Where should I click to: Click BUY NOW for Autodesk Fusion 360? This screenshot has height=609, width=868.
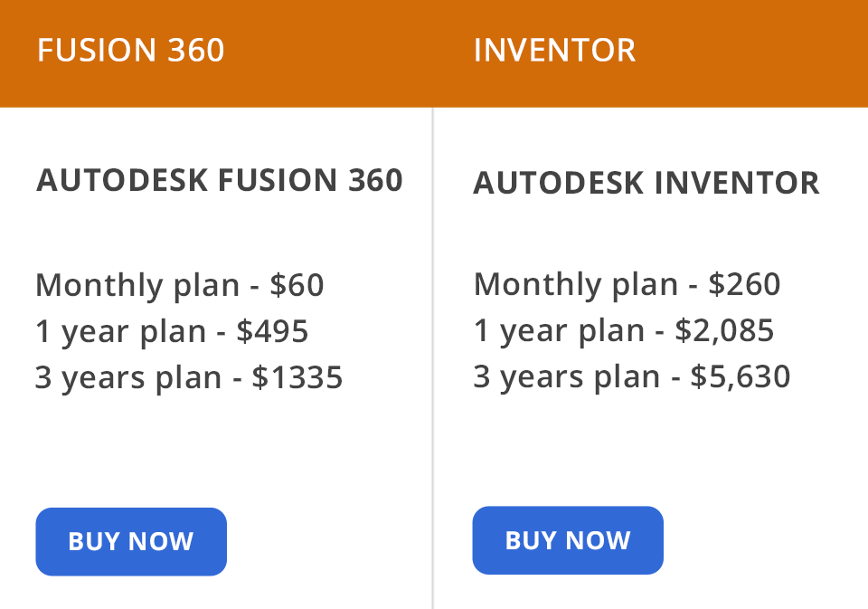[x=130, y=541]
